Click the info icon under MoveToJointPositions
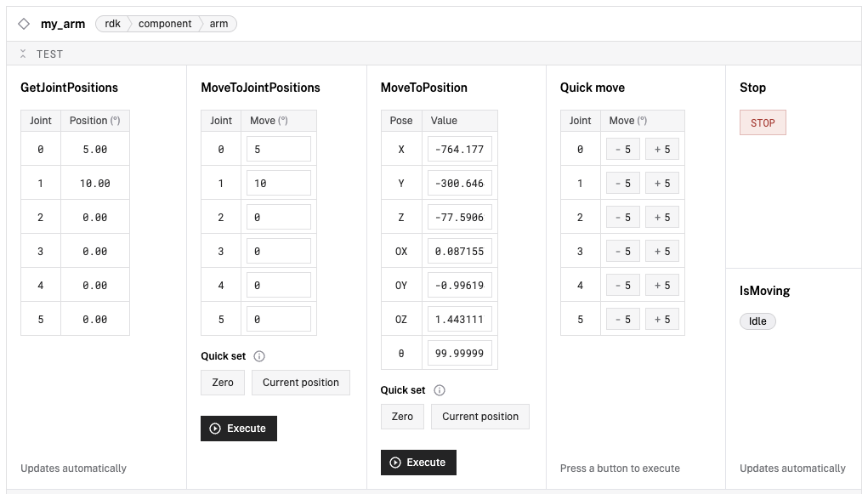Screen dimensions: 868x494 (260, 356)
